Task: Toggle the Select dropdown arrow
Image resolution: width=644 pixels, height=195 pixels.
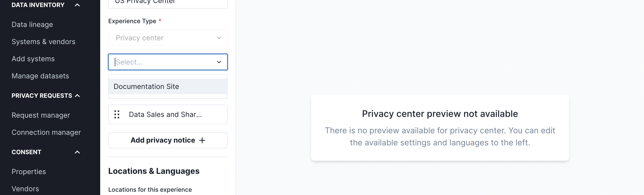Action: click(x=219, y=62)
